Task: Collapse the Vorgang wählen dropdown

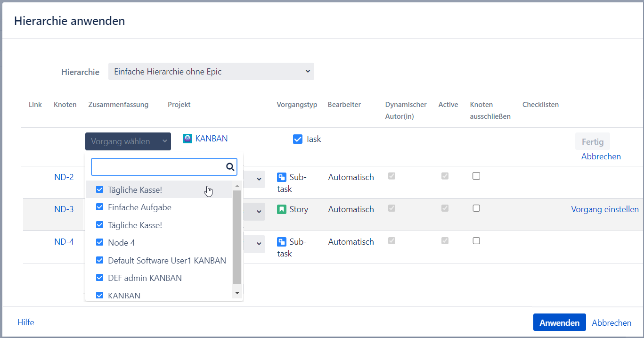Action: click(128, 141)
